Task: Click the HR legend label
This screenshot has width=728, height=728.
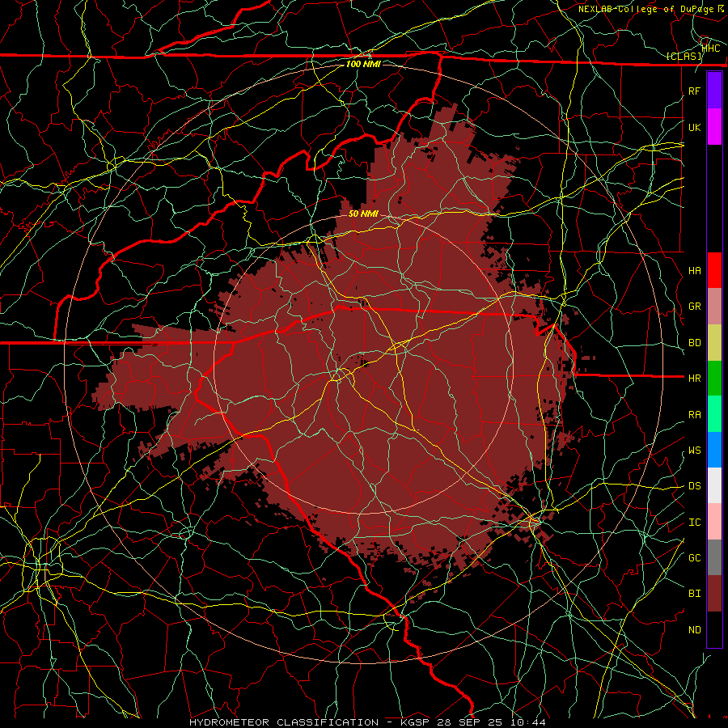Action: click(694, 379)
